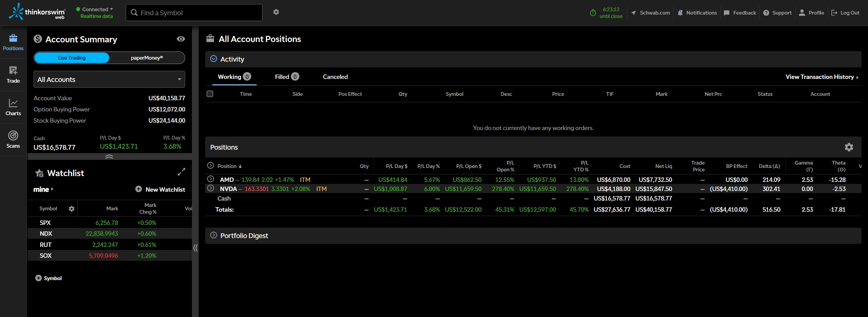
Task: Open Positions table settings gear
Action: [x=849, y=147]
